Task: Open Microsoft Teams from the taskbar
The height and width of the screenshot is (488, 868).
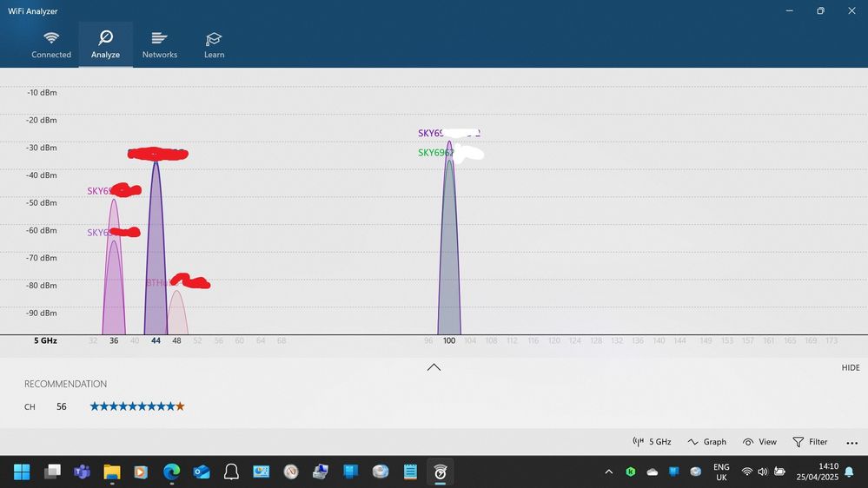Action: [x=82, y=472]
